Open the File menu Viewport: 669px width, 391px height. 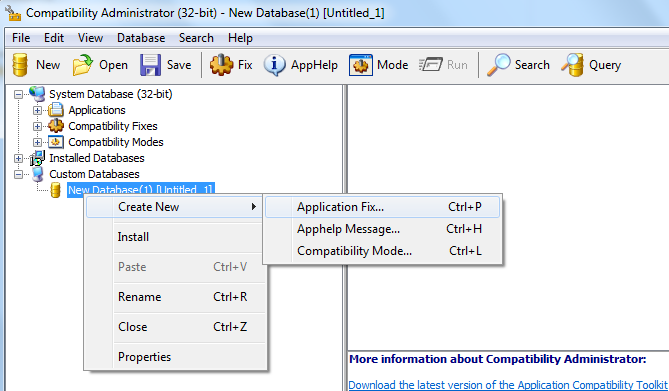21,38
